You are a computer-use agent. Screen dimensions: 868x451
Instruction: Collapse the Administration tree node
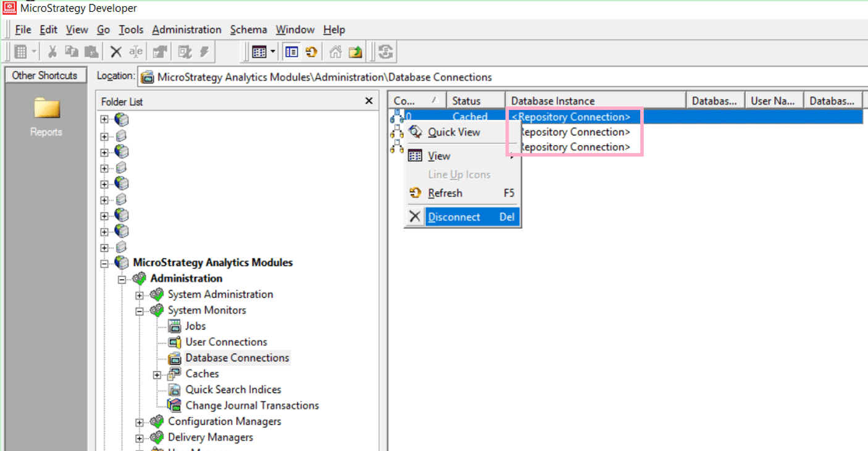pyautogui.click(x=122, y=279)
